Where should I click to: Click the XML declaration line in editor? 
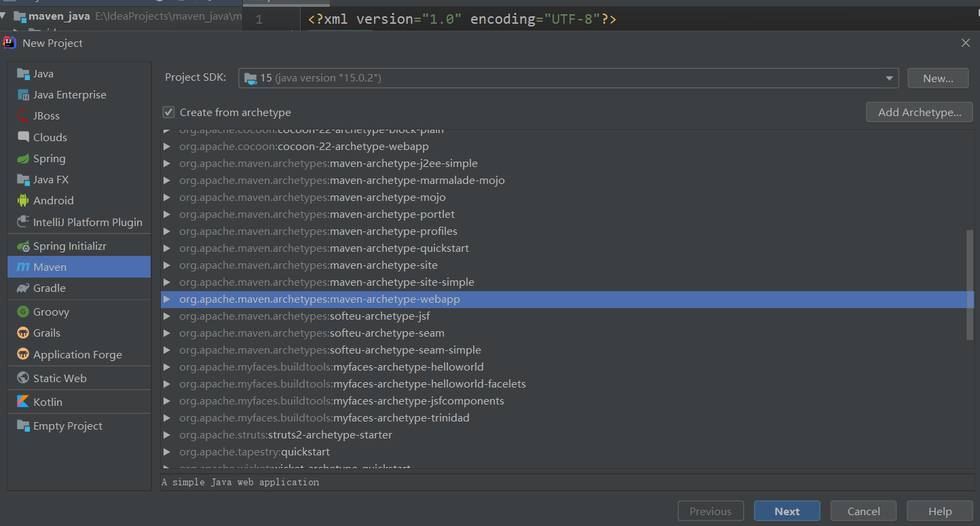point(462,19)
